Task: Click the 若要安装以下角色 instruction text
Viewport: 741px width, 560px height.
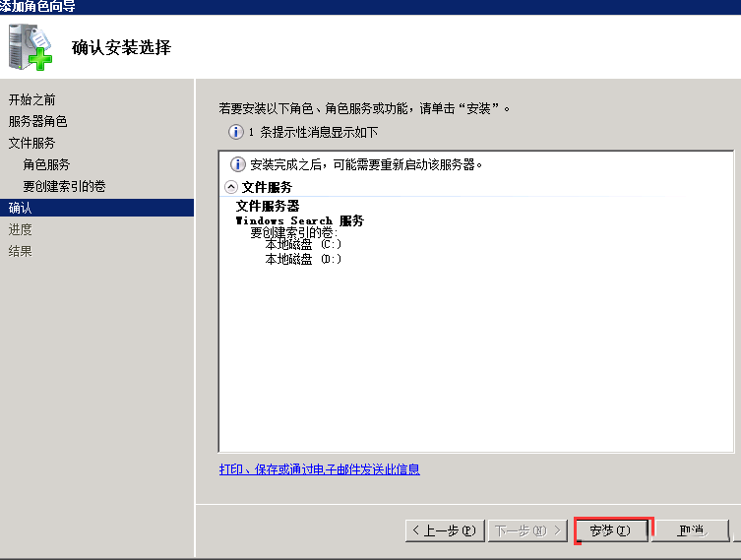Action: click(364, 108)
